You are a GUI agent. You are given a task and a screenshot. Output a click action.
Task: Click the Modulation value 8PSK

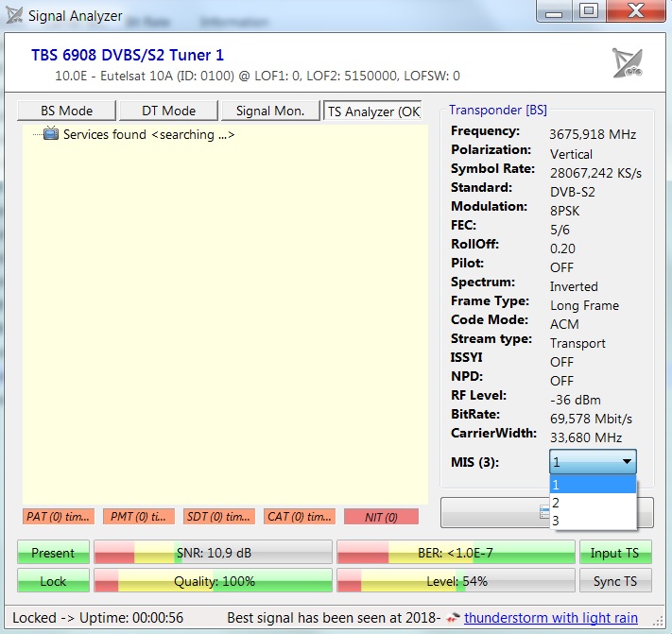[x=564, y=211]
